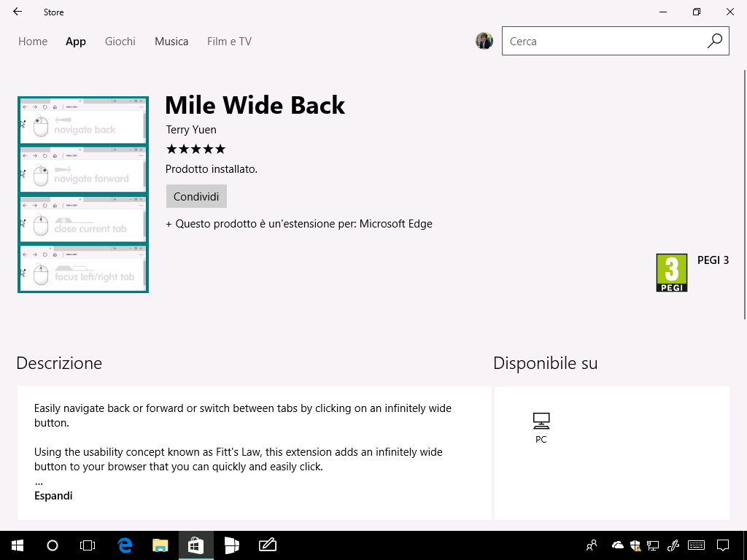Click the five-star rating
This screenshot has height=560, width=747.
pyautogui.click(x=196, y=149)
